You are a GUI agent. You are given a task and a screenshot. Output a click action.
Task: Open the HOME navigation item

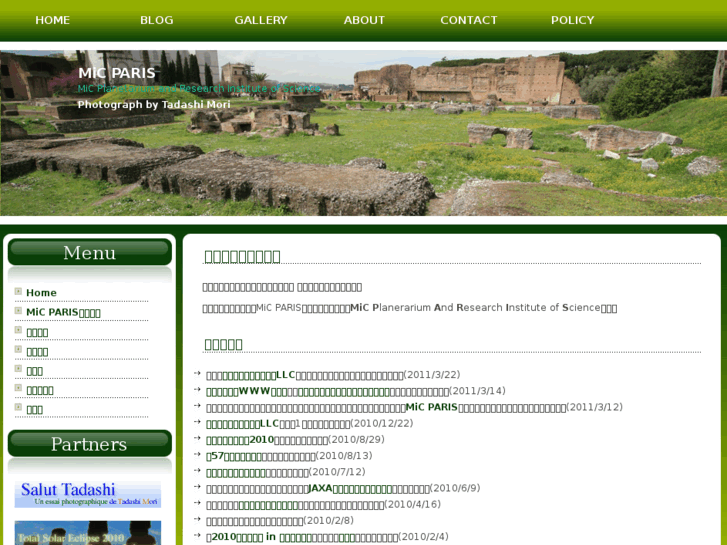point(52,20)
